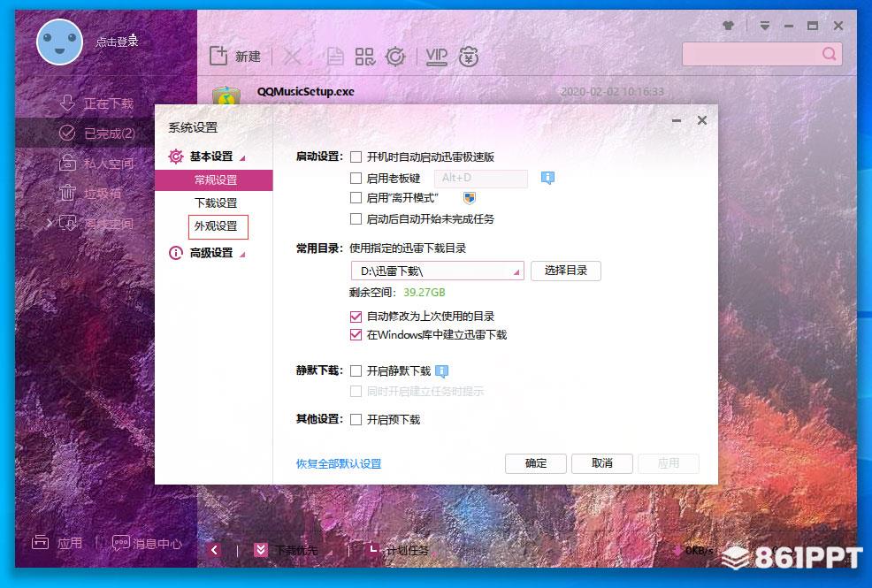Click the VIP icon in toolbar
Viewport: 872px width, 588px height.
coord(437,57)
